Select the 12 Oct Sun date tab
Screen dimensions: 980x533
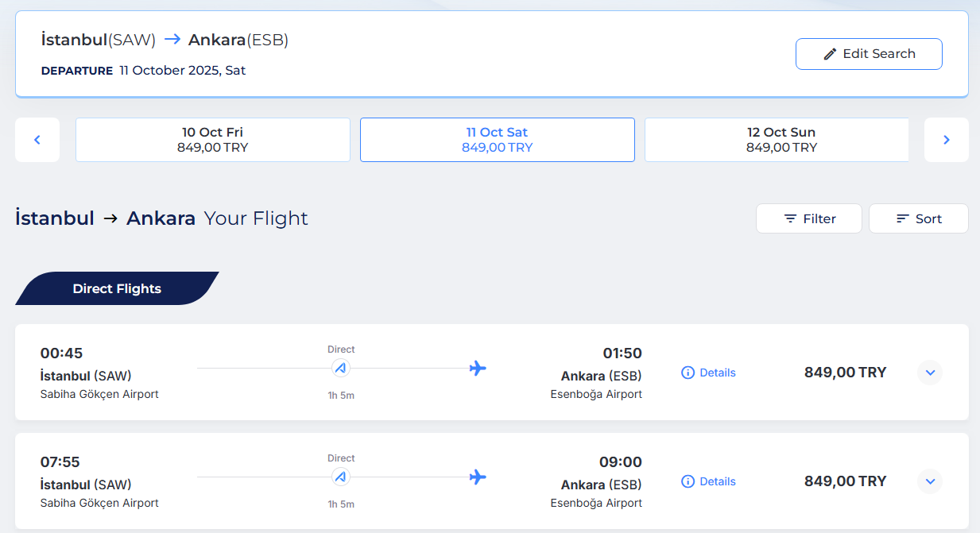point(777,140)
